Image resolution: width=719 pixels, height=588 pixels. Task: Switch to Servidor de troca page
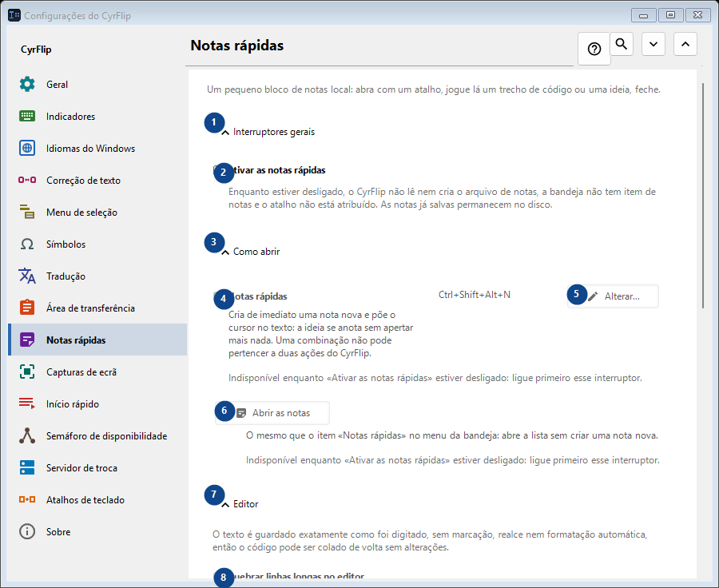[97, 468]
